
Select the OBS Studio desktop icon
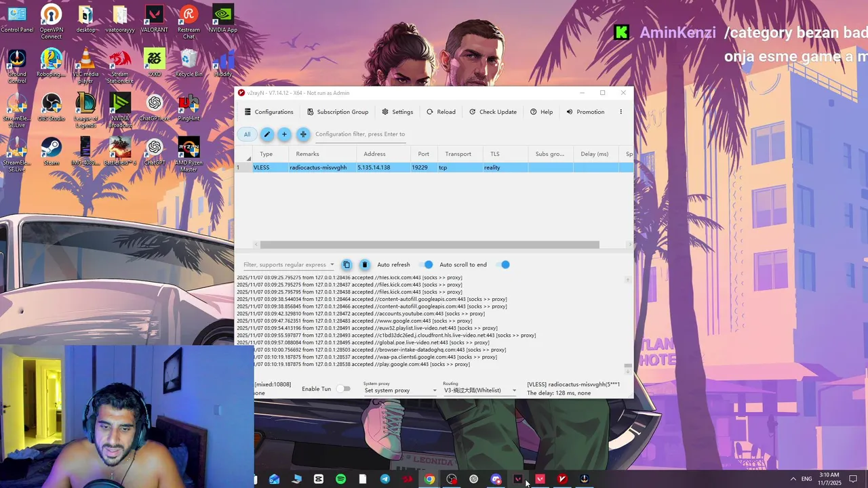[x=52, y=107]
